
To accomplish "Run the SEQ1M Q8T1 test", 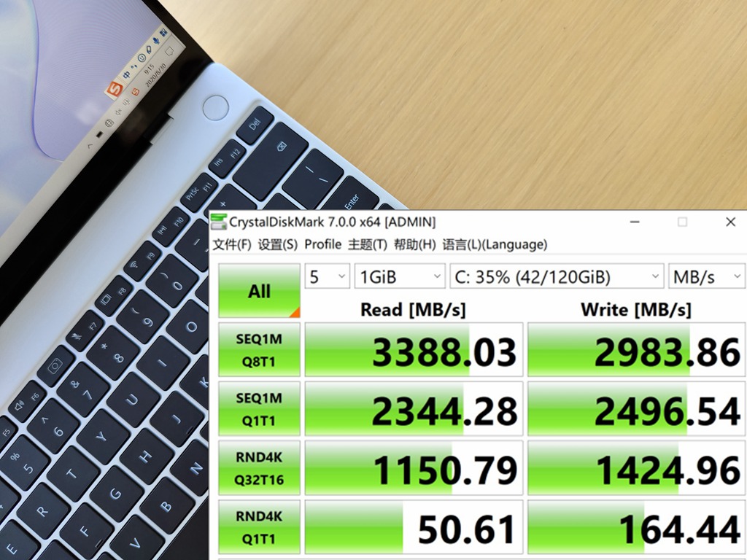I will 259,350.
